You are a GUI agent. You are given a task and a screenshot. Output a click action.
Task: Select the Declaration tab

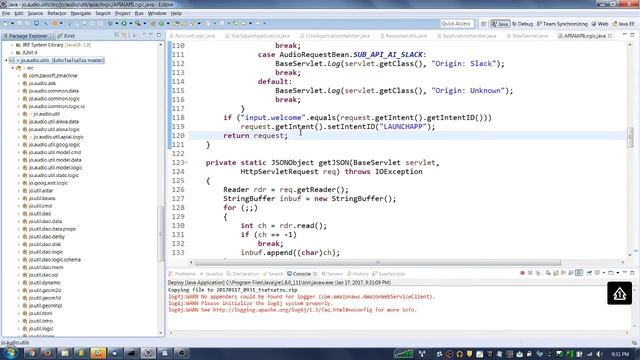click(242, 274)
